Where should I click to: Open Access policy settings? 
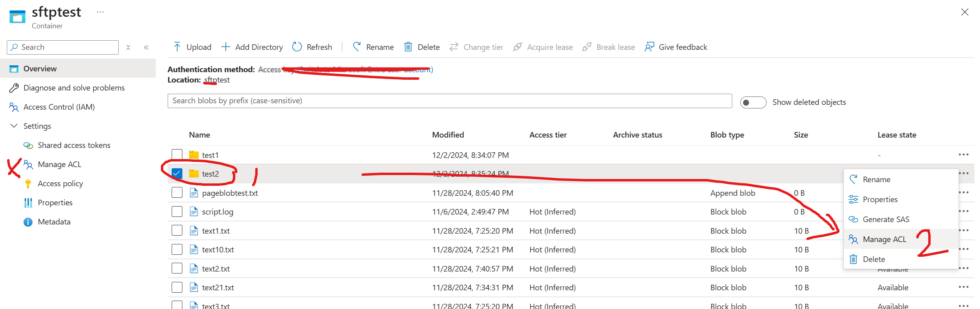(60, 183)
